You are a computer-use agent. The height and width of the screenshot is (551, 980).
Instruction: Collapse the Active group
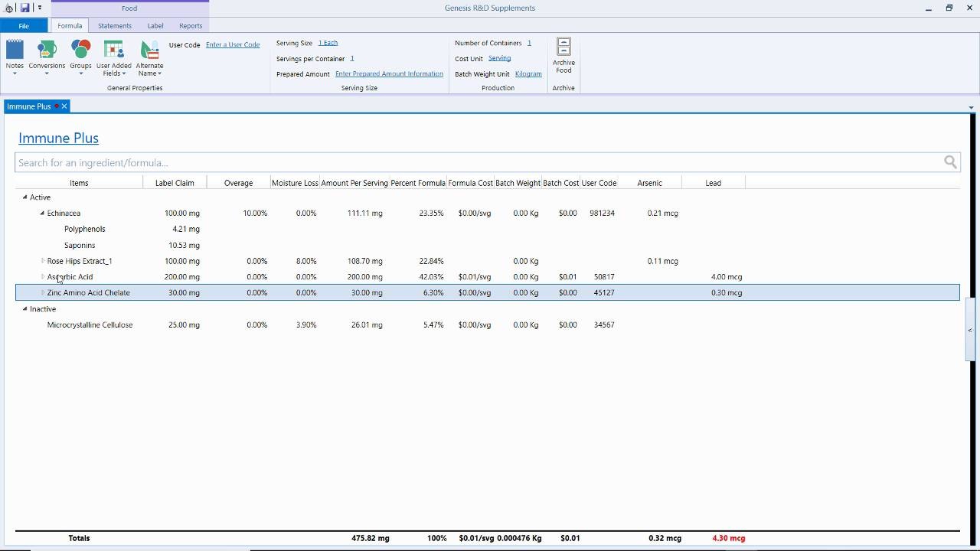(24, 197)
